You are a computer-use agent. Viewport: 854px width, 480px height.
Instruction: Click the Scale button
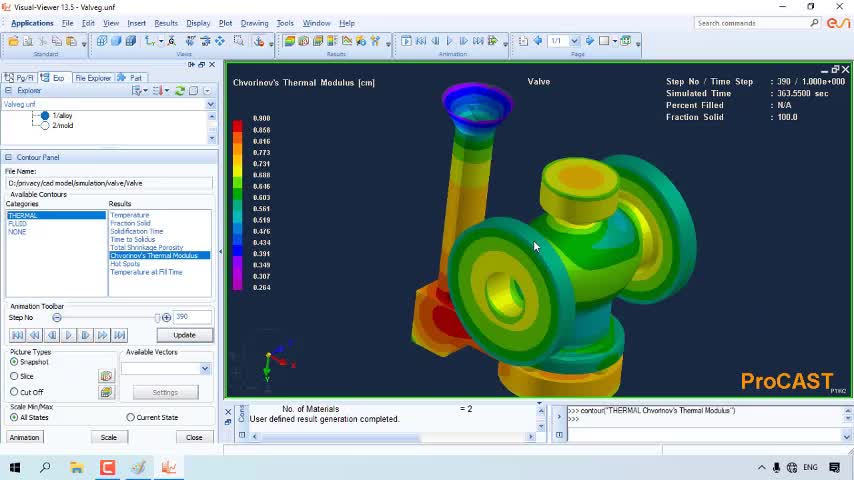[108, 437]
